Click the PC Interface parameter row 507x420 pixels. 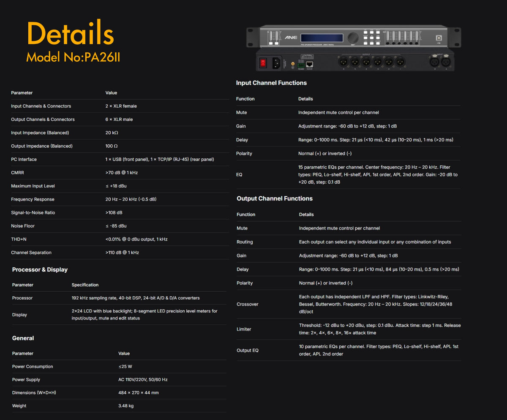118,160
